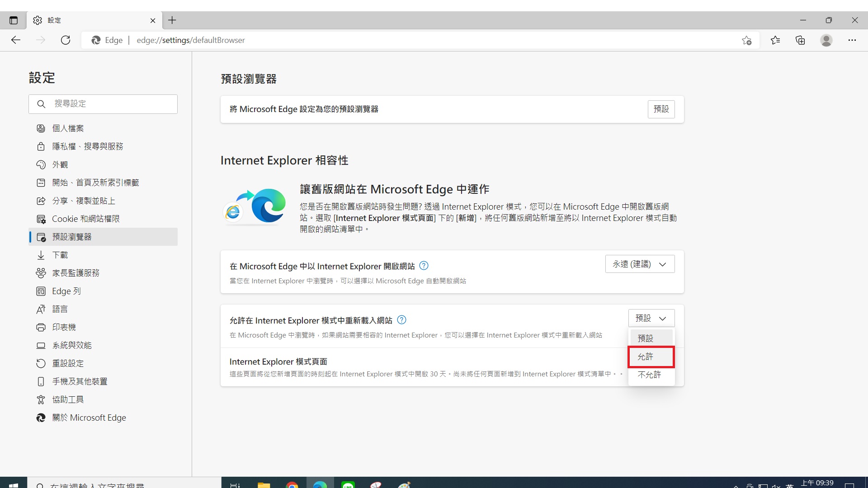868x488 pixels.
Task: Click the forward navigation arrow
Action: pos(41,40)
